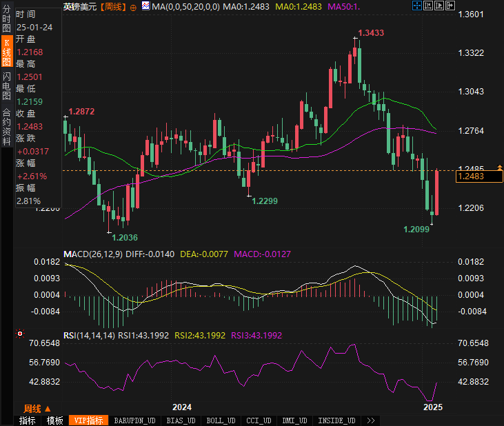This screenshot has width=504, height=426.
Task: Apply the BIAS_UD indicator
Action: 181,420
